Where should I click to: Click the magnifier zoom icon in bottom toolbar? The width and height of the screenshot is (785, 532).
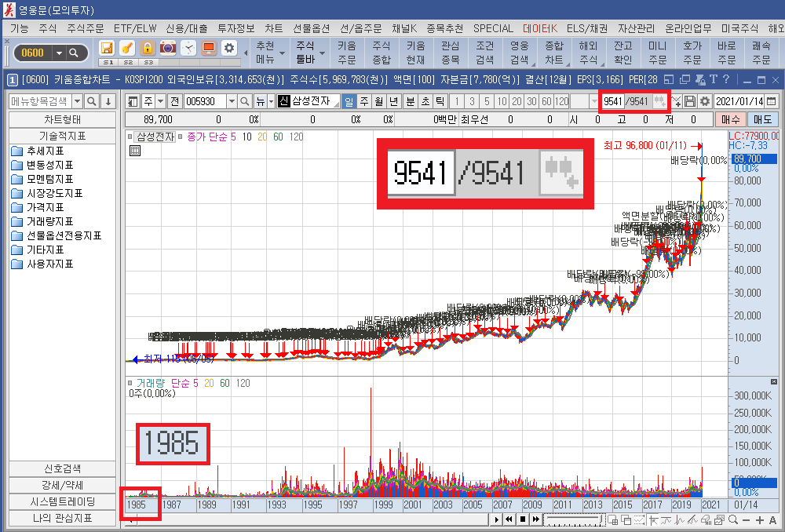733,520
